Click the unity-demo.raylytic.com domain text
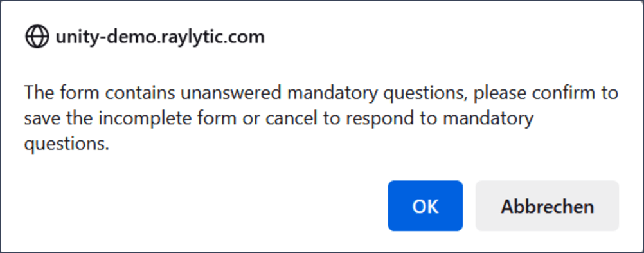The image size is (644, 253). click(160, 37)
